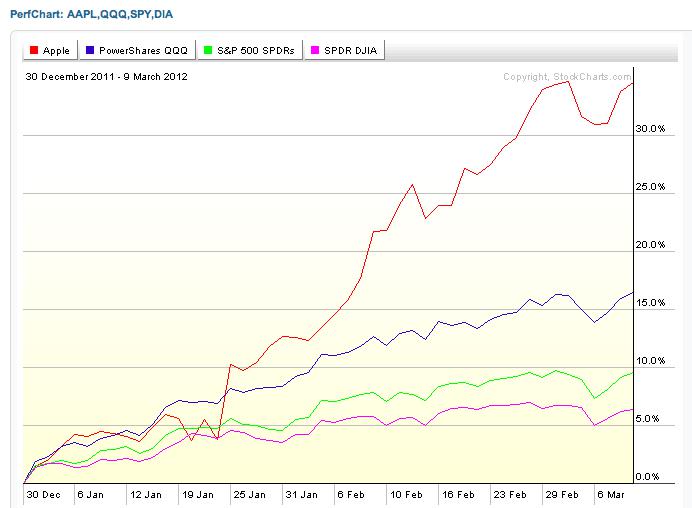Click the 5.0% axis label

pyautogui.click(x=647, y=418)
